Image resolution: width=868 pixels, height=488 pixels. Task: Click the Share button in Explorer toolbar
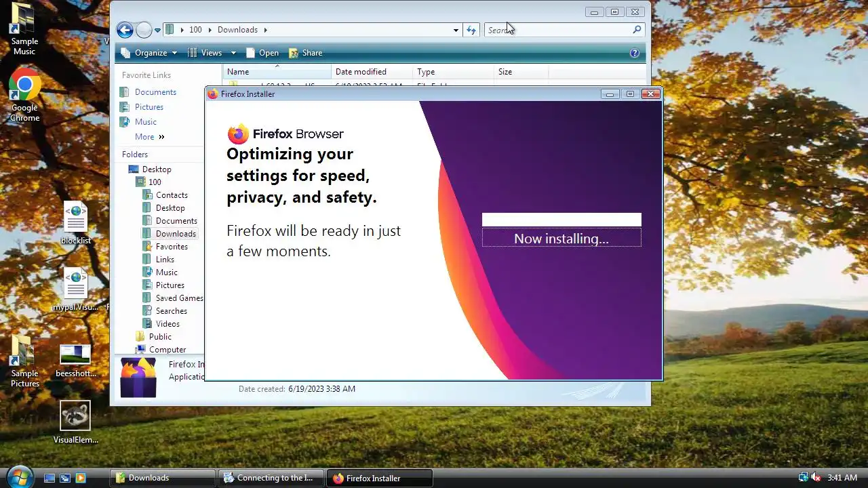pyautogui.click(x=306, y=53)
